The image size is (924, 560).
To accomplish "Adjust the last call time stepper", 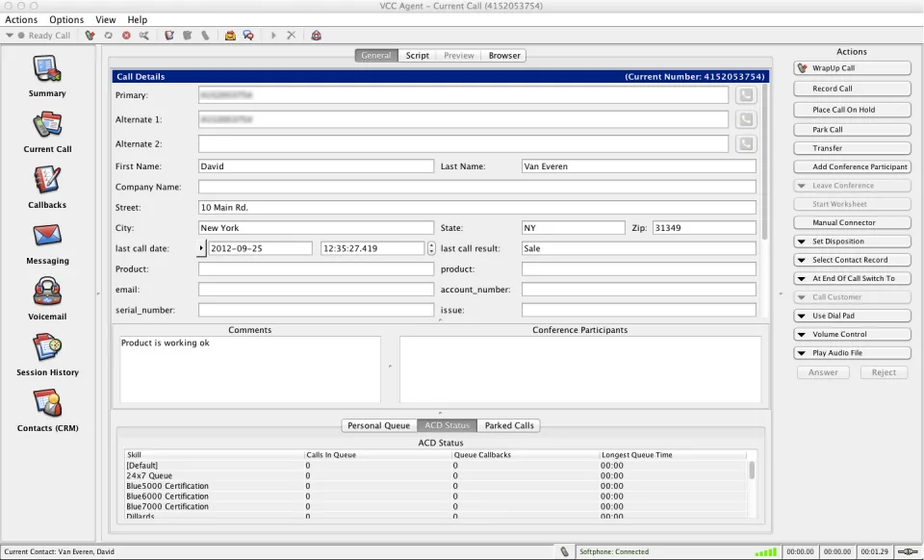I will [x=431, y=248].
